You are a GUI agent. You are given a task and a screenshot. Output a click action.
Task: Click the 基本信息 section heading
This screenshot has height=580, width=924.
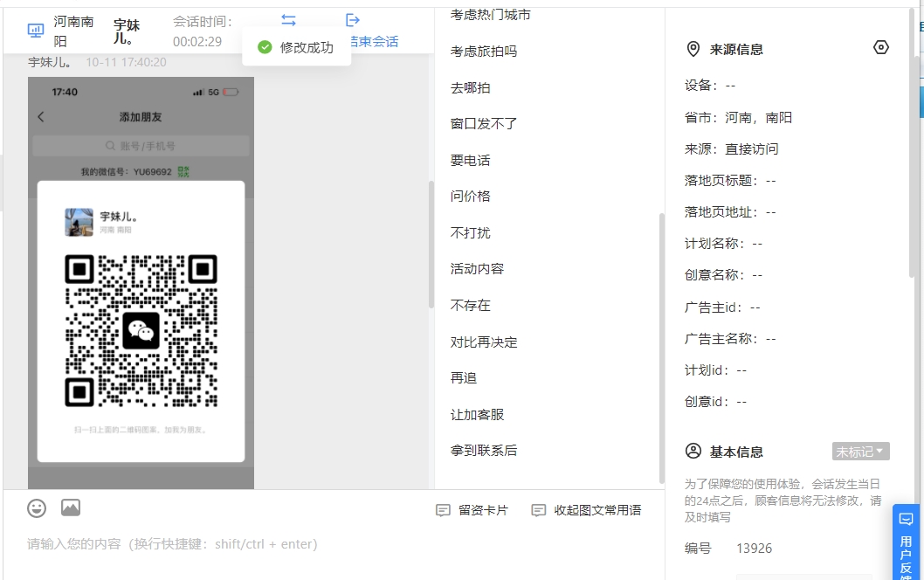[736, 452]
